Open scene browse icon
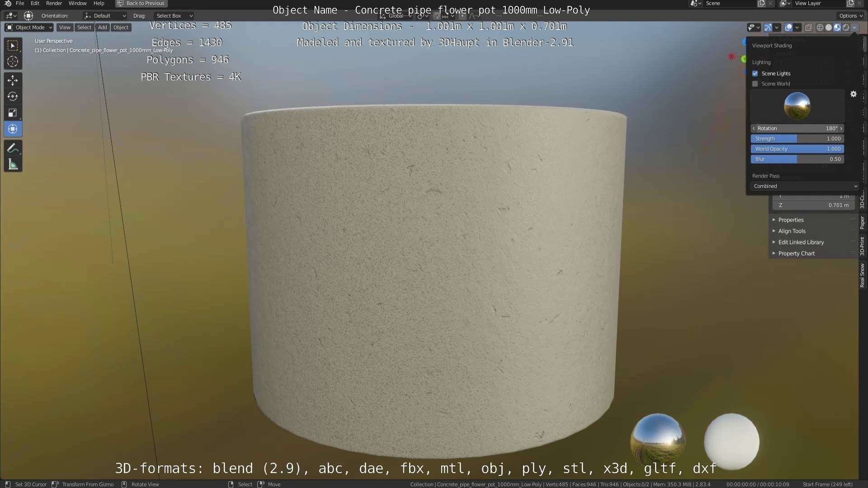The image size is (868, 488). click(x=695, y=4)
